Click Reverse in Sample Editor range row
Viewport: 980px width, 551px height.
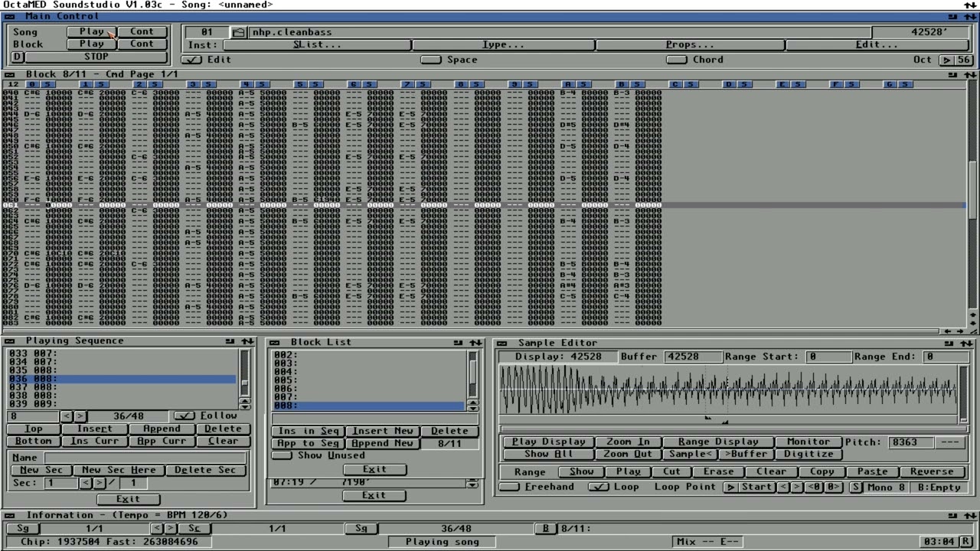932,472
